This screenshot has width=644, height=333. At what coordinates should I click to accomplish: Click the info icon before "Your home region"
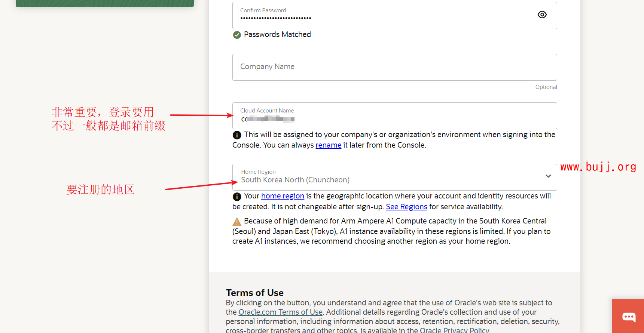click(237, 197)
